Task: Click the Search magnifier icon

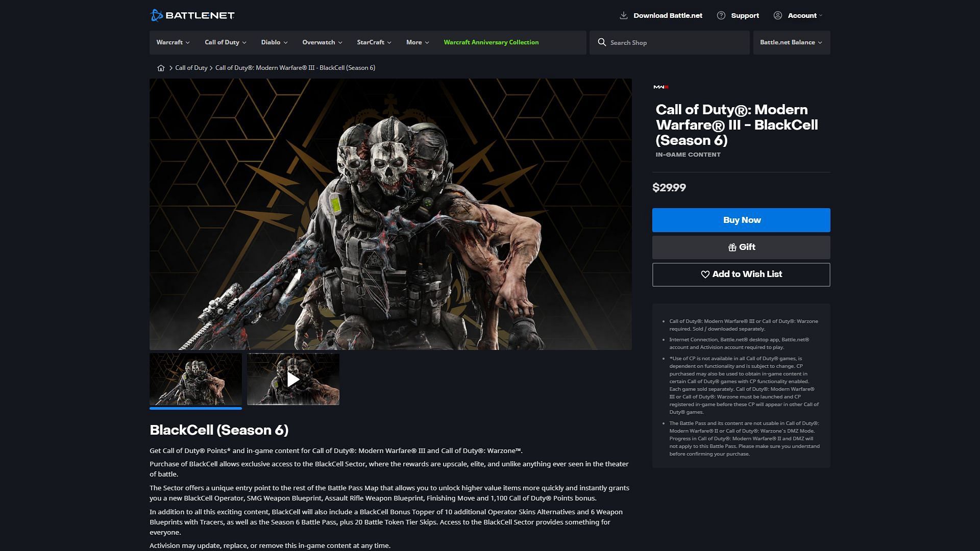Action: [601, 42]
